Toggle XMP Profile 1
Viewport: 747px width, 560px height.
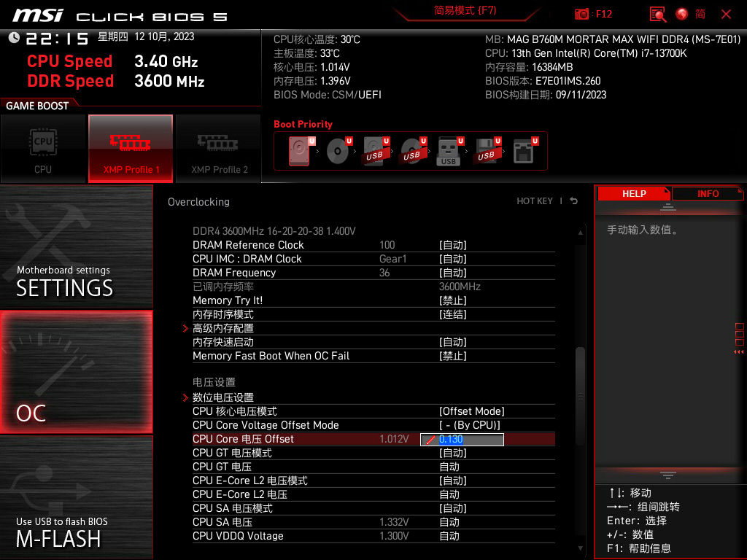[x=131, y=149]
